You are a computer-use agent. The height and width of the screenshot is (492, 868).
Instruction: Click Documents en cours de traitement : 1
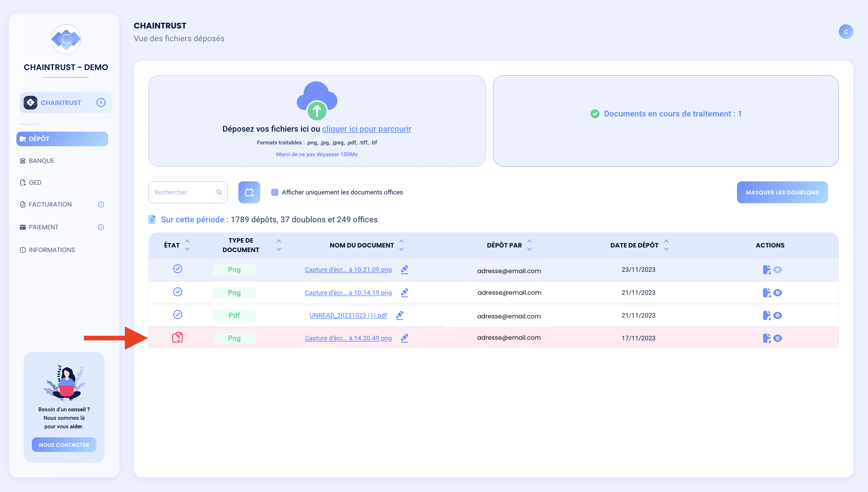click(672, 114)
